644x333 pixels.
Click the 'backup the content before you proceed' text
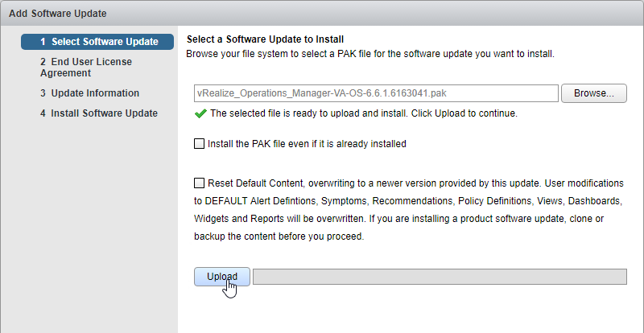279,237
